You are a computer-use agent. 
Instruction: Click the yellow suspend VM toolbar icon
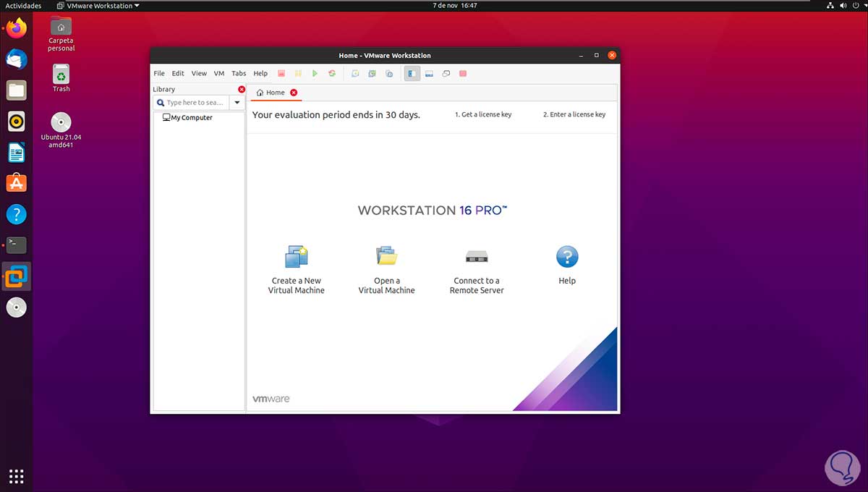click(x=298, y=74)
